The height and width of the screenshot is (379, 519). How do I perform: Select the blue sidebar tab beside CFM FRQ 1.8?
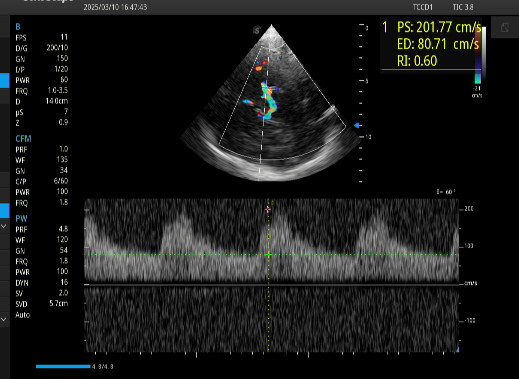point(5,211)
